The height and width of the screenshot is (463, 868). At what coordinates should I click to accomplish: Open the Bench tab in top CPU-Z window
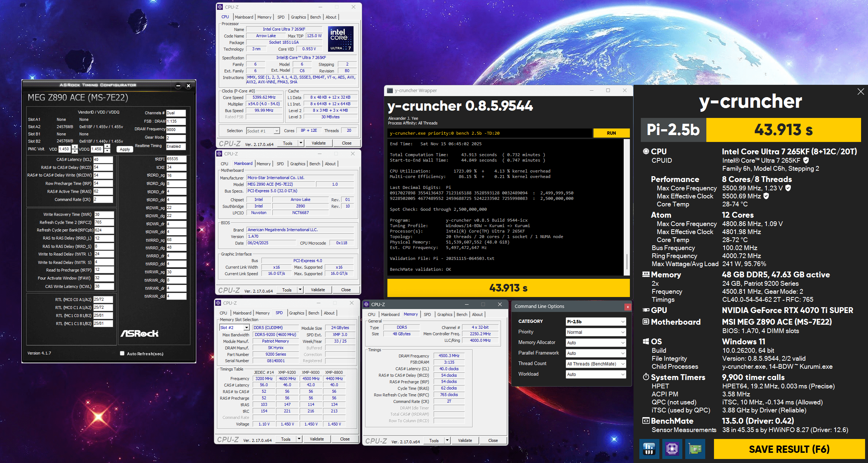(x=315, y=17)
